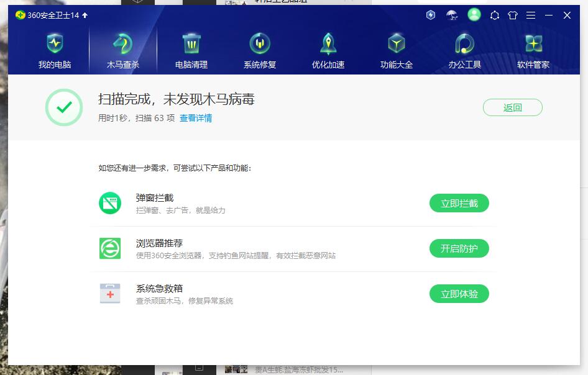Click the 立即拦截 button

coord(459,204)
